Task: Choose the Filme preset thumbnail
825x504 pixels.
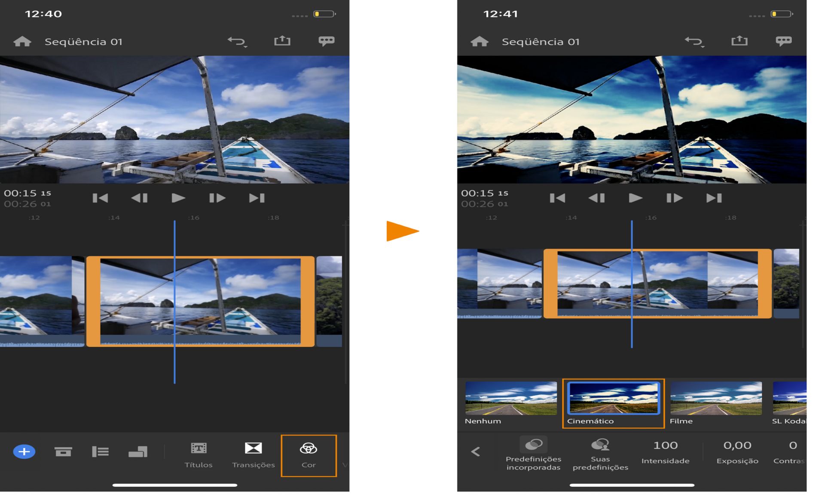Action: (715, 399)
